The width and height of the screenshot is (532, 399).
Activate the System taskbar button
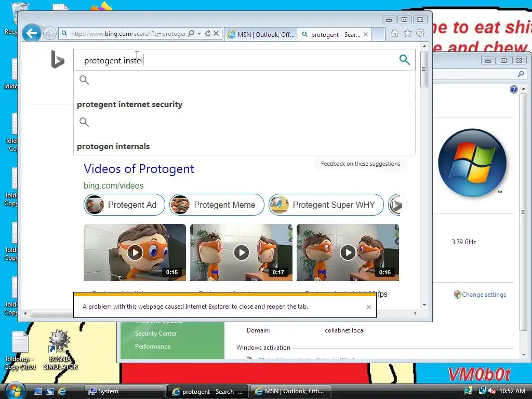[125, 391]
